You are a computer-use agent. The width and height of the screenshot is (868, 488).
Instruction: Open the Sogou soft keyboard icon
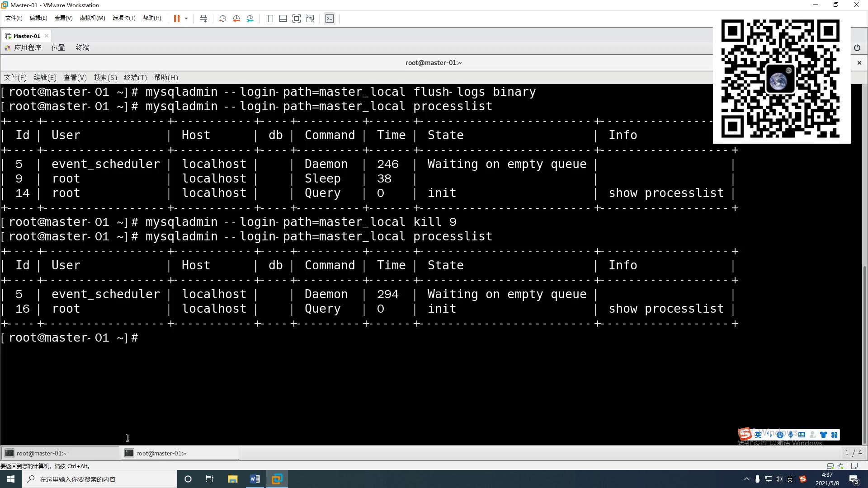(x=802, y=435)
